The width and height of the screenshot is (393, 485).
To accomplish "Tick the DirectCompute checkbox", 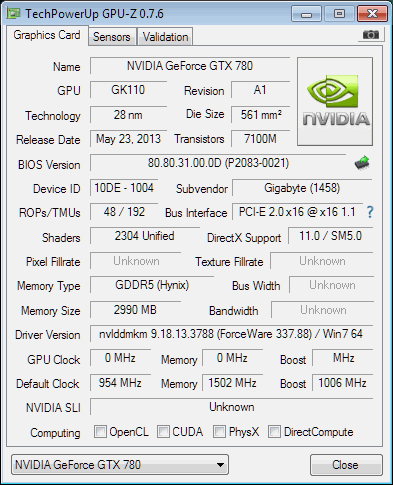I will pos(274,431).
